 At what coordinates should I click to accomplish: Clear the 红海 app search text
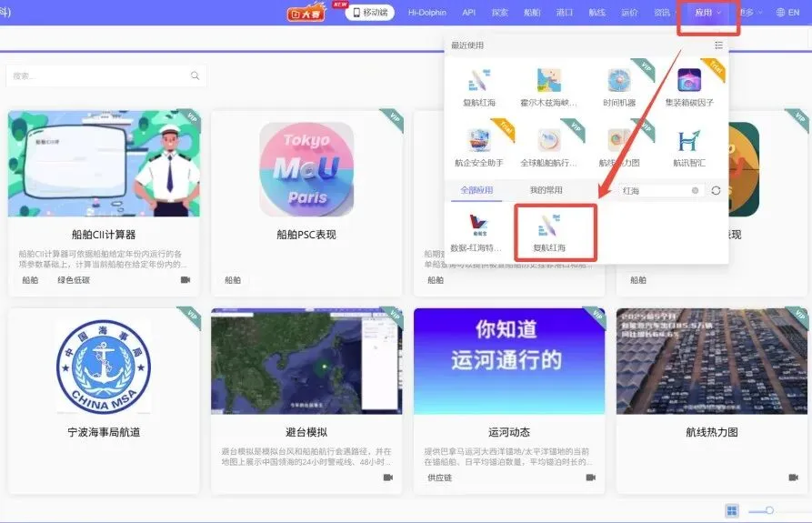(x=695, y=191)
